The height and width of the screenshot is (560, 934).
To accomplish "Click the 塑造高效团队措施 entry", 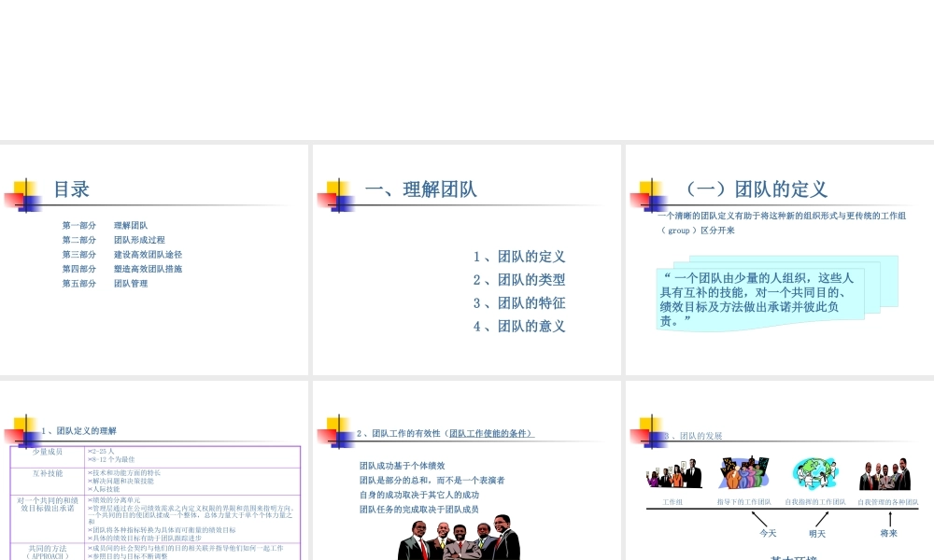I will [148, 269].
